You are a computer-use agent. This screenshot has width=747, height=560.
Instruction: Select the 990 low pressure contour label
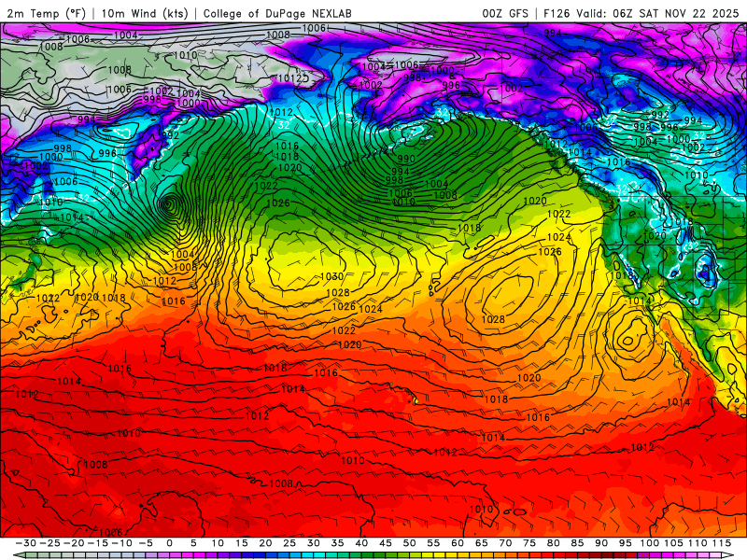click(406, 159)
